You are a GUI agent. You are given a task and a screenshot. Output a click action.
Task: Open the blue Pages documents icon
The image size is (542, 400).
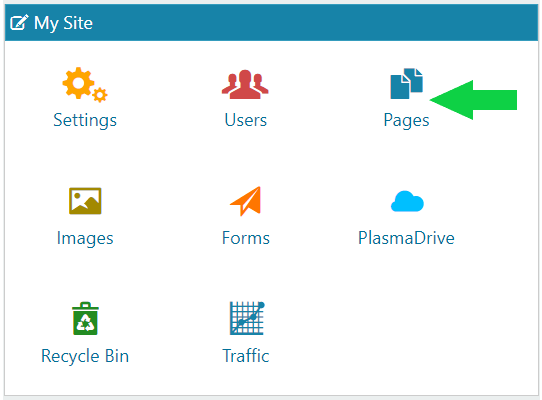tap(406, 84)
